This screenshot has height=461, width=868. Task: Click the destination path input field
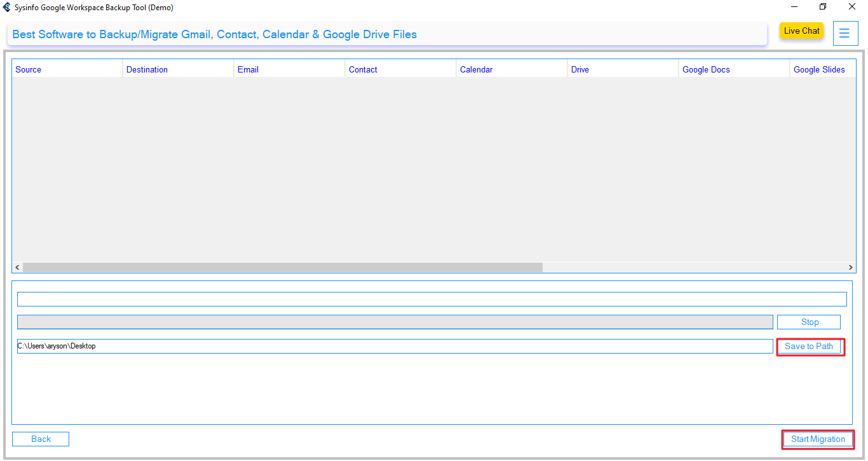(x=394, y=347)
